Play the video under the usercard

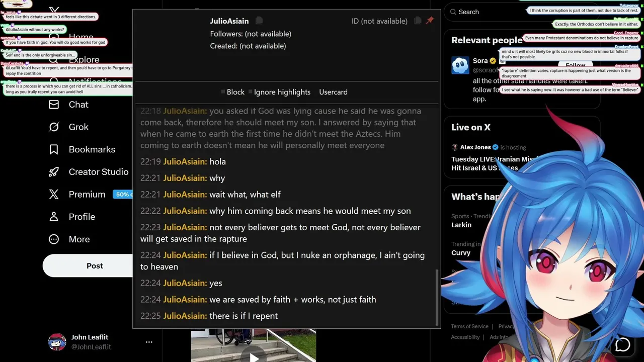(254, 357)
